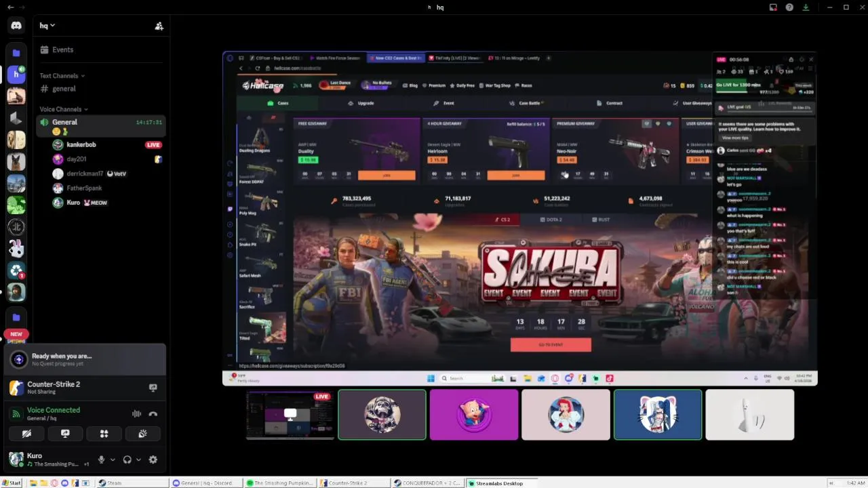Open the soundboard button
868x488 pixels.
(x=142, y=434)
